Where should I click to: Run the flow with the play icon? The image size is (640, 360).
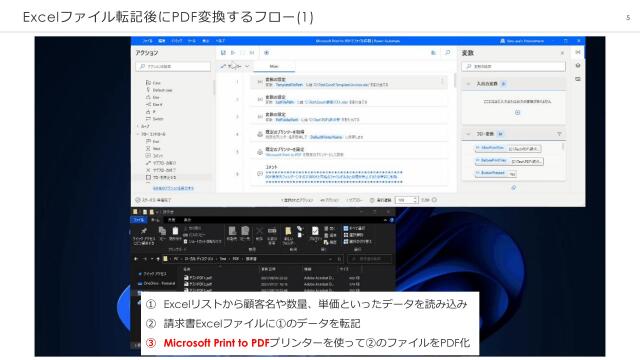click(x=233, y=53)
